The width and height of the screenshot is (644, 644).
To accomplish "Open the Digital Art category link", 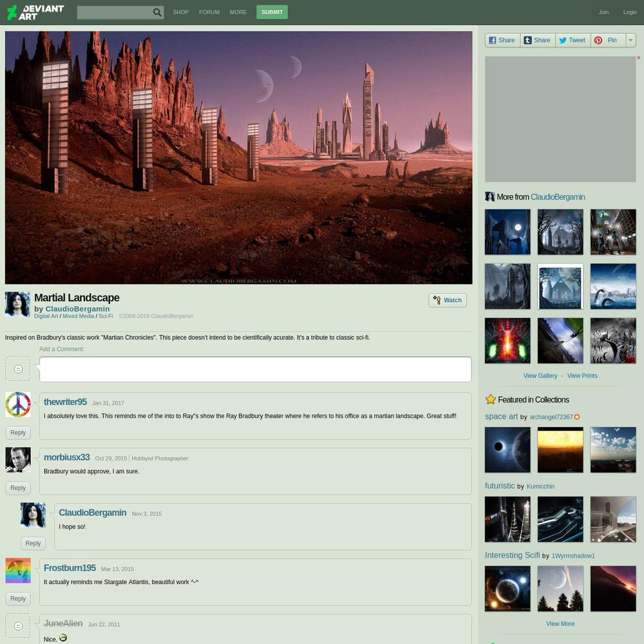I will point(46,316).
